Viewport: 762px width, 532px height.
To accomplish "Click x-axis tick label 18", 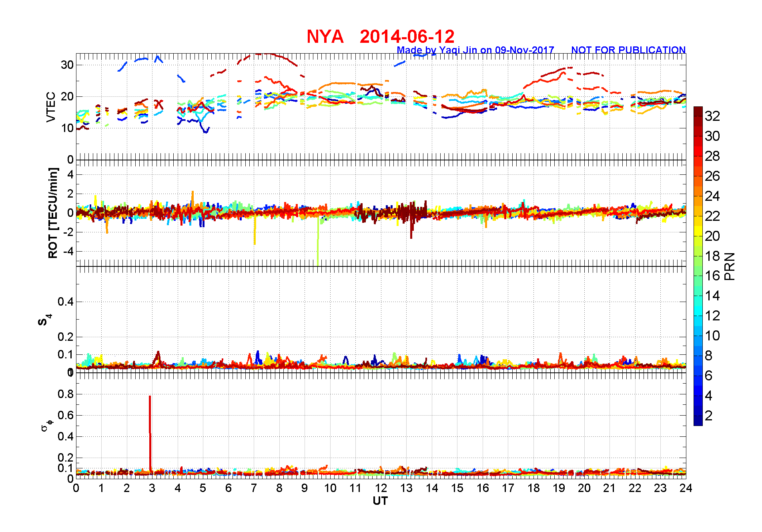I will click(x=533, y=488).
